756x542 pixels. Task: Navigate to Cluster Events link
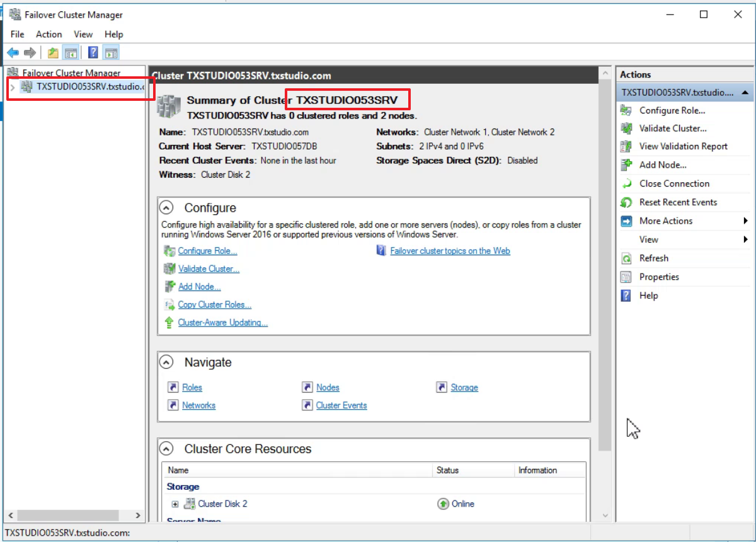pyautogui.click(x=341, y=405)
